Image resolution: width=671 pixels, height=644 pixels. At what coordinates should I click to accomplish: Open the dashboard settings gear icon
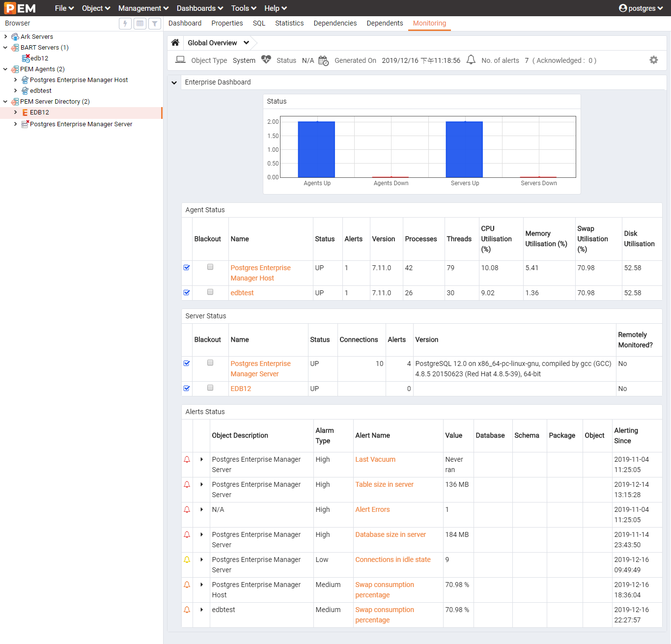pyautogui.click(x=654, y=60)
